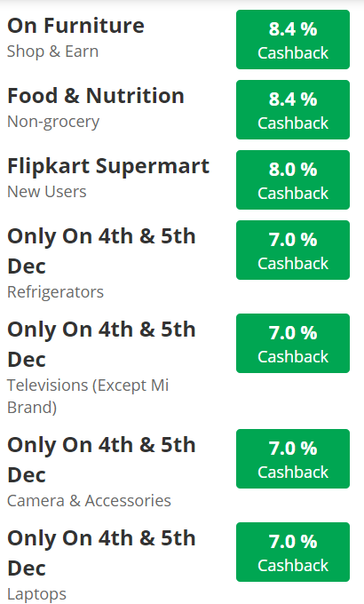
Task: Open the Flipkart Supermart offer title
Action: point(108,167)
